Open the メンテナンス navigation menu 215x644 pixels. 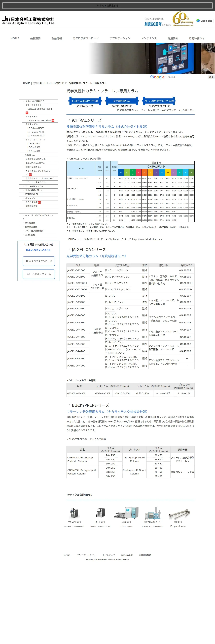(149, 38)
